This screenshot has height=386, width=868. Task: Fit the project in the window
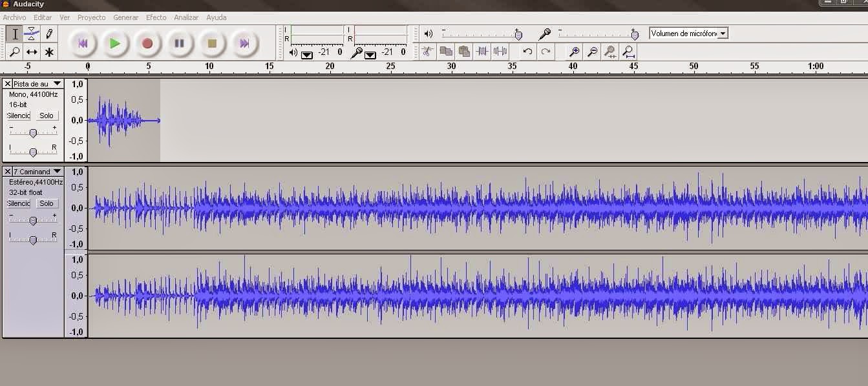628,52
